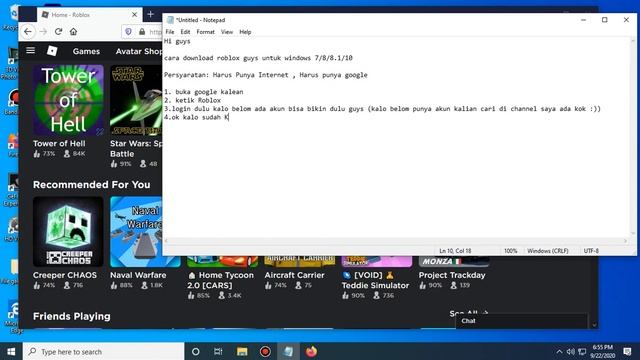The image size is (640, 360).
Task: Open the Games link in Roblox
Action: pyautogui.click(x=86, y=51)
